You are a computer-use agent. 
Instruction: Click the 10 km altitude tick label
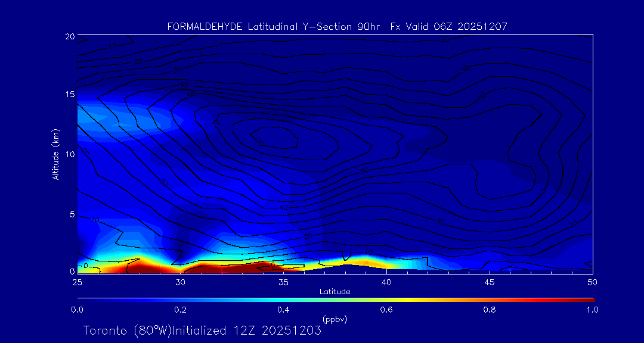point(69,154)
